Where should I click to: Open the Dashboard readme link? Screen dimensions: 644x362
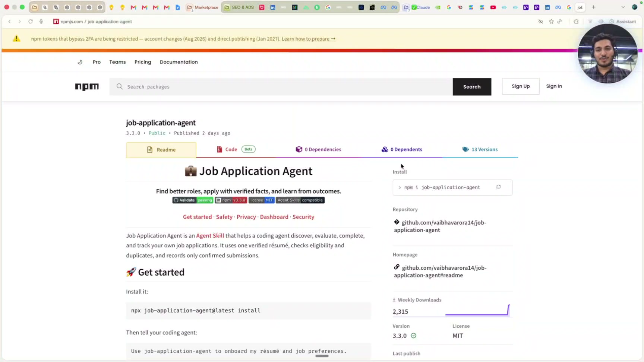coord(274,217)
